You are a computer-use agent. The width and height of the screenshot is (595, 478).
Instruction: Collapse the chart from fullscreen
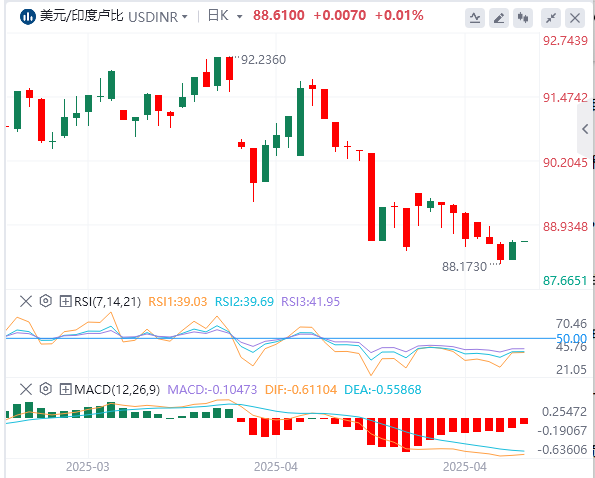pos(551,18)
